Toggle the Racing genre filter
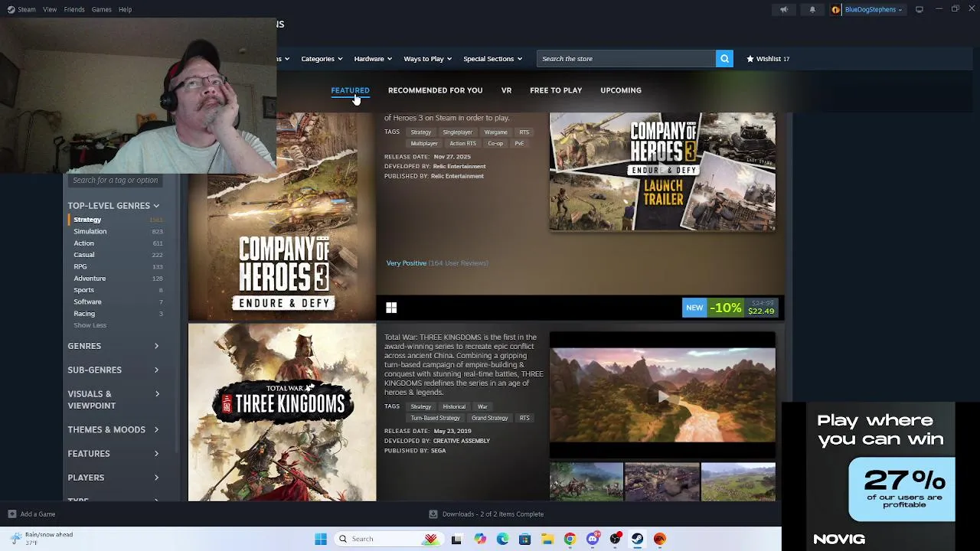The width and height of the screenshot is (980, 551). [x=116, y=314]
